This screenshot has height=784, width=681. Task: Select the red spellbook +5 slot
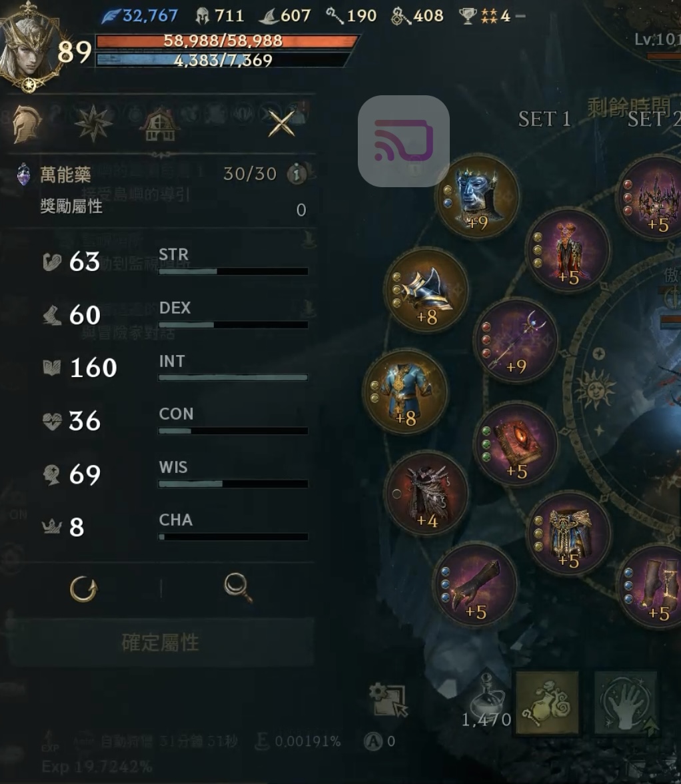516,445
